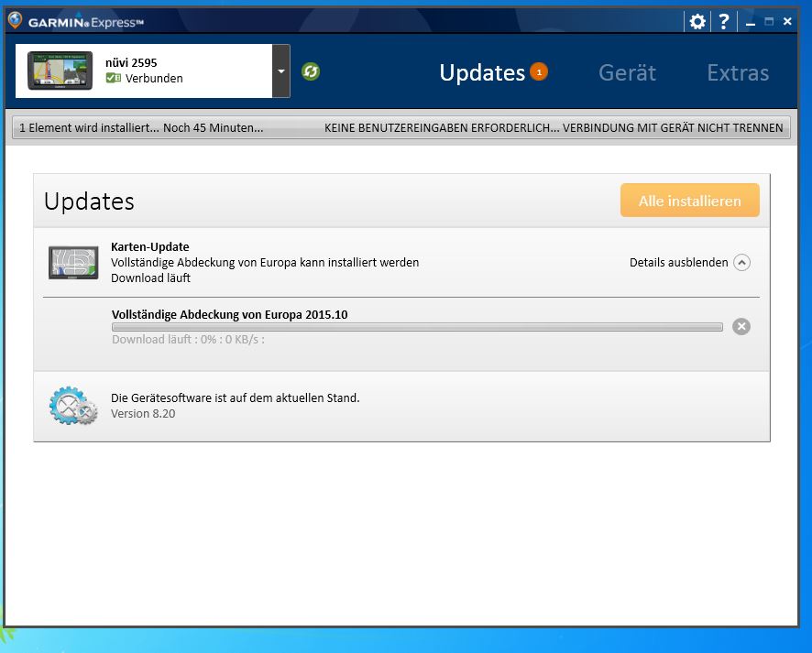Click the Details ausblenden text
The width and height of the screenshot is (812, 653).
pos(678,263)
